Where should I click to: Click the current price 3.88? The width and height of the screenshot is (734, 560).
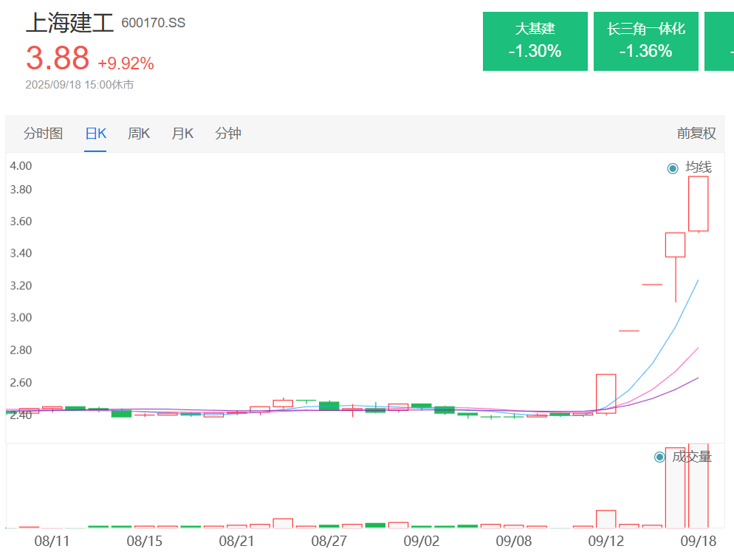tap(57, 58)
